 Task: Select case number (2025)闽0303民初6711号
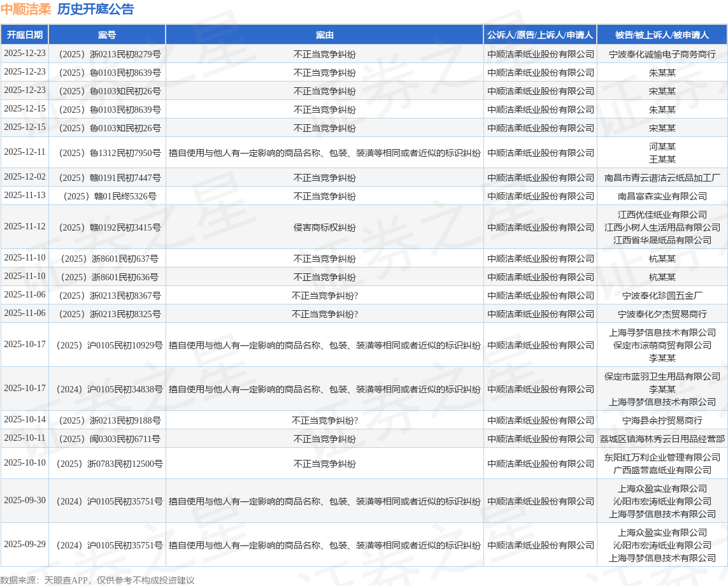110,439
